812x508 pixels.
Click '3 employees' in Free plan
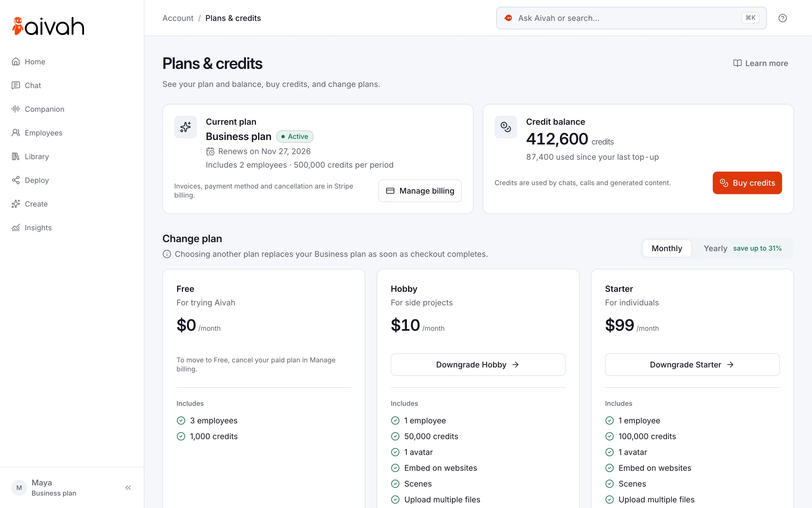(x=213, y=420)
